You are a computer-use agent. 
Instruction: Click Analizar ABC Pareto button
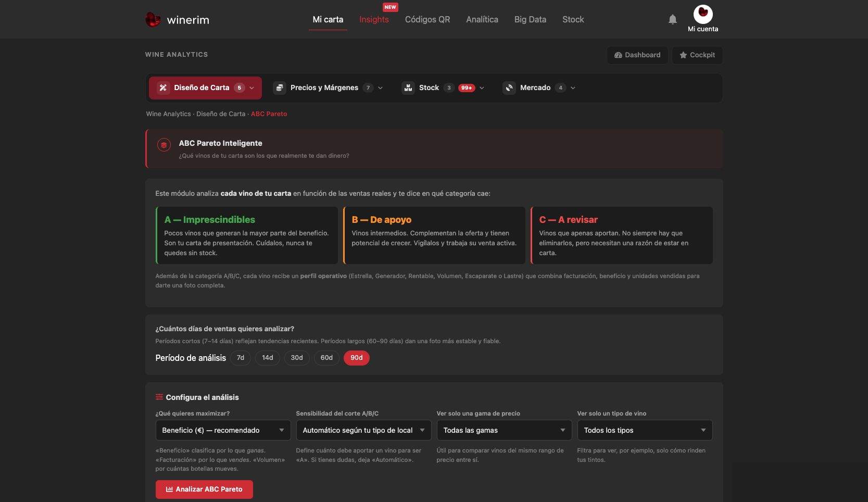[x=204, y=489]
